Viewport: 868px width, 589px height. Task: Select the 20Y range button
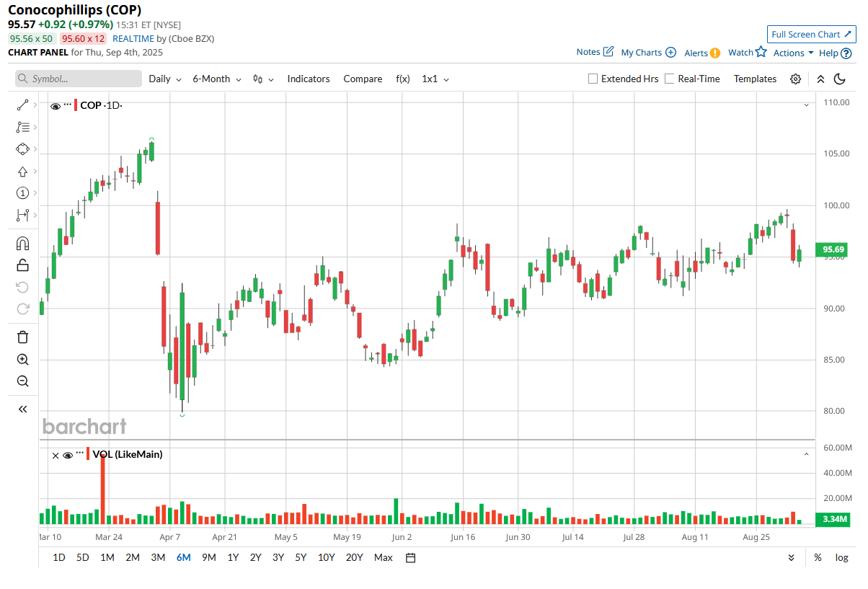coord(354,557)
